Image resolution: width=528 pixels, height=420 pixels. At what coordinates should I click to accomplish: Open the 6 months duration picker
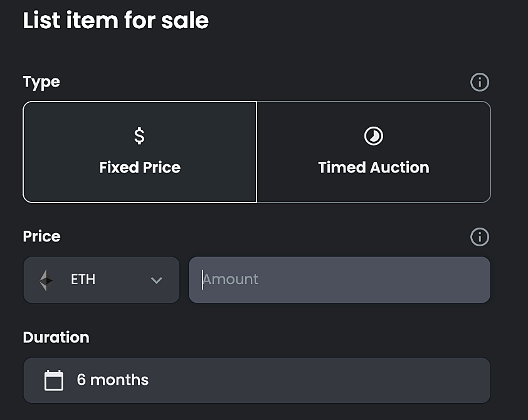257,381
